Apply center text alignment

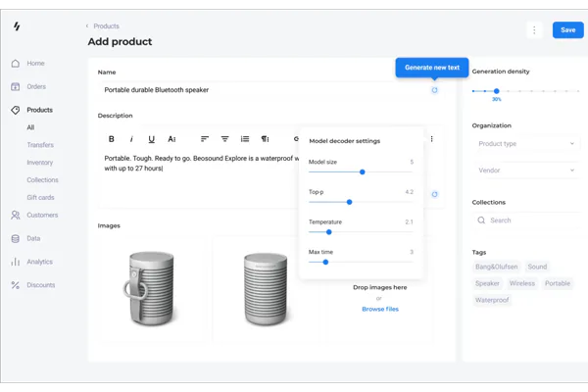(224, 139)
